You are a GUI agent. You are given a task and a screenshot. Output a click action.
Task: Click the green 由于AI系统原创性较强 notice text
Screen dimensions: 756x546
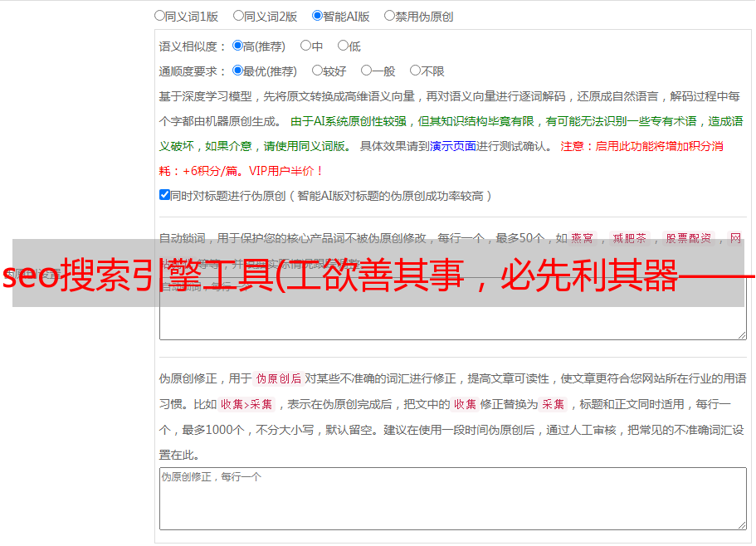click(349, 121)
